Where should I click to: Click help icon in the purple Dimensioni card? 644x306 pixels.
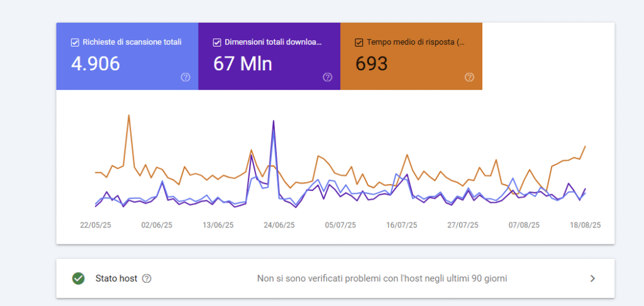[x=328, y=77]
